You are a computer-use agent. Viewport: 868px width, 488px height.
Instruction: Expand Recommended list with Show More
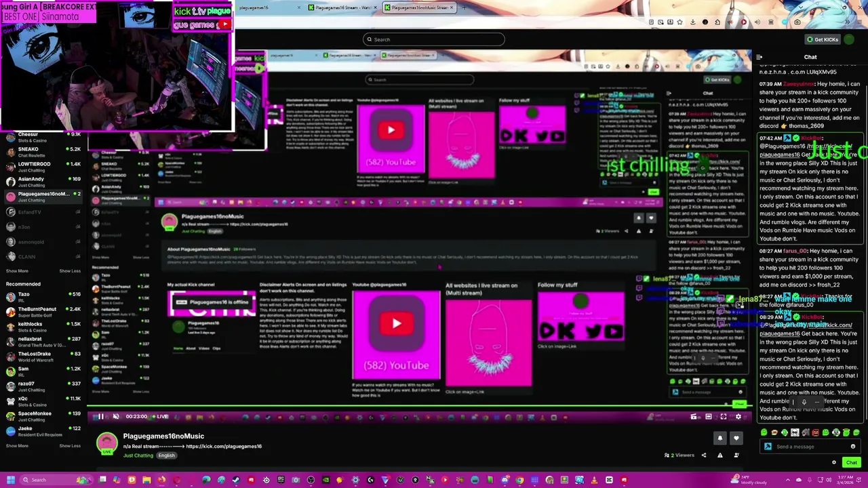click(x=17, y=445)
